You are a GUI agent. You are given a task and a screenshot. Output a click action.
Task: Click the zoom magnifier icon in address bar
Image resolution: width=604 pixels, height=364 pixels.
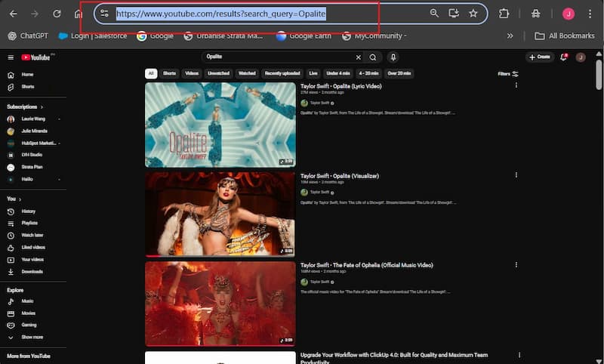434,14
